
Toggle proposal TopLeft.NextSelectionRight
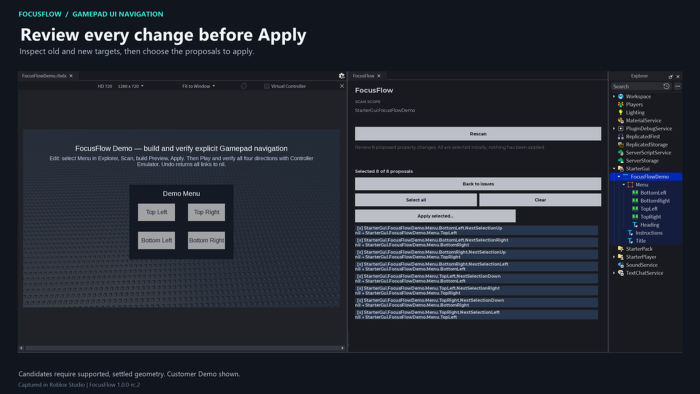(476, 291)
